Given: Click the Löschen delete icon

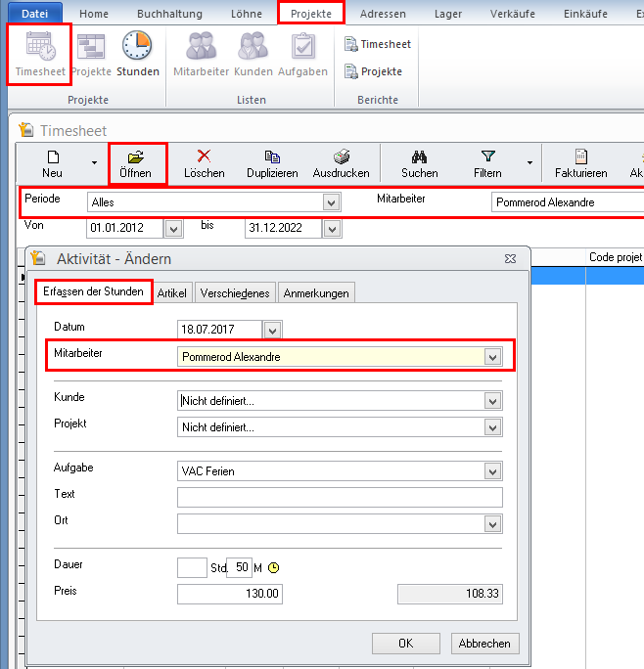Looking at the screenshot, I should [205, 164].
